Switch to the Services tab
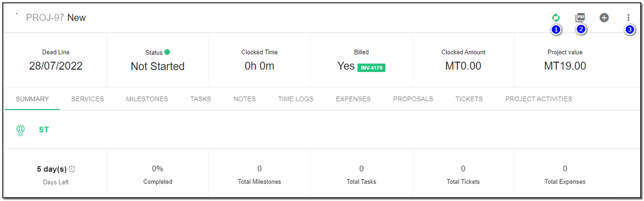The height and width of the screenshot is (201, 644). (x=88, y=99)
